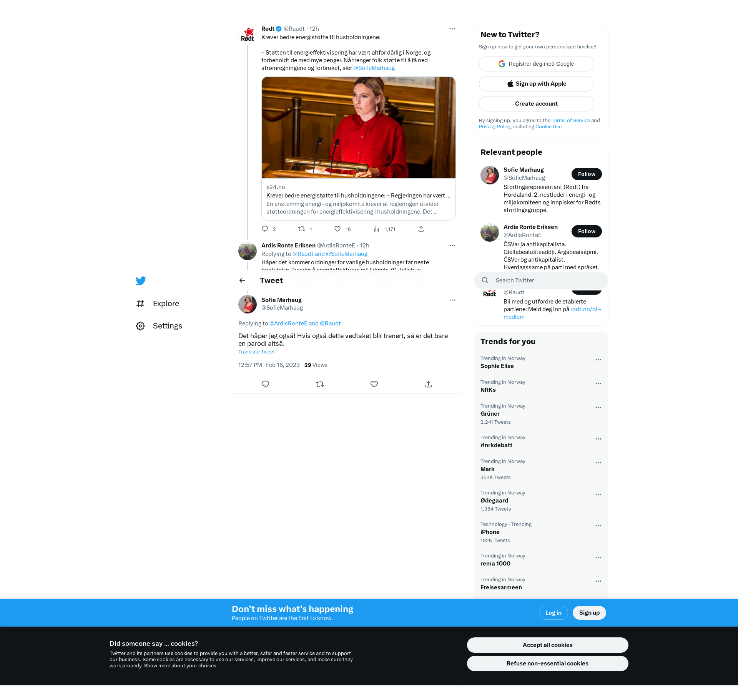Open more options on Ardis Ronte Eriksen's reply
Image resolution: width=738 pixels, height=700 pixels.
[x=452, y=245]
